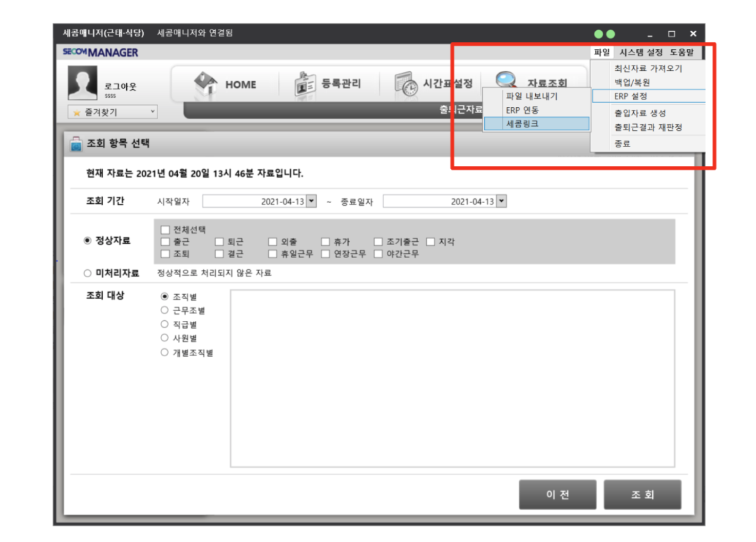756x542 pixels.
Task: Select the 미처리자료 radio button
Action: pos(87,273)
